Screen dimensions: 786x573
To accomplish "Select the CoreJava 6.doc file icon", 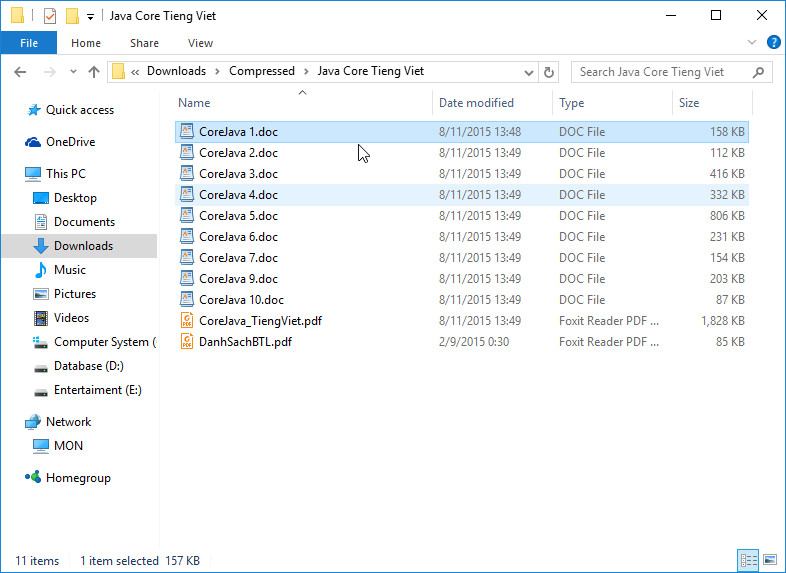I will (187, 237).
